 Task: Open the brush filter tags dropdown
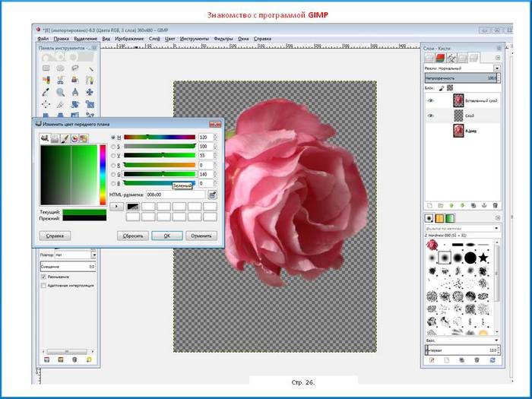(x=496, y=228)
